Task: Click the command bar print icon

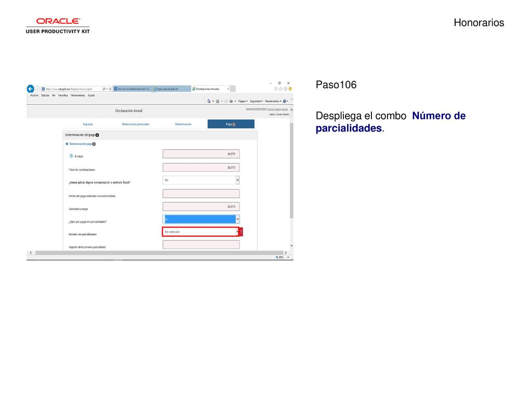Action: click(x=231, y=101)
